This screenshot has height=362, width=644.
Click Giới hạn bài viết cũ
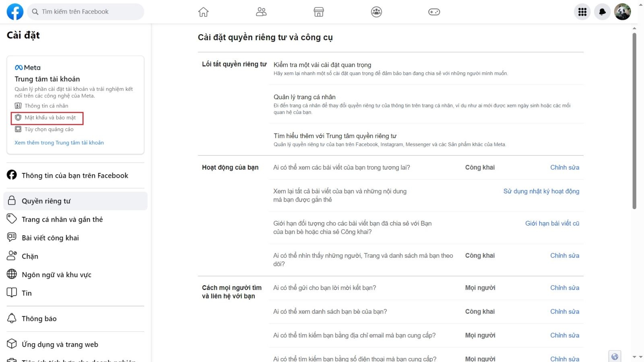tap(552, 224)
